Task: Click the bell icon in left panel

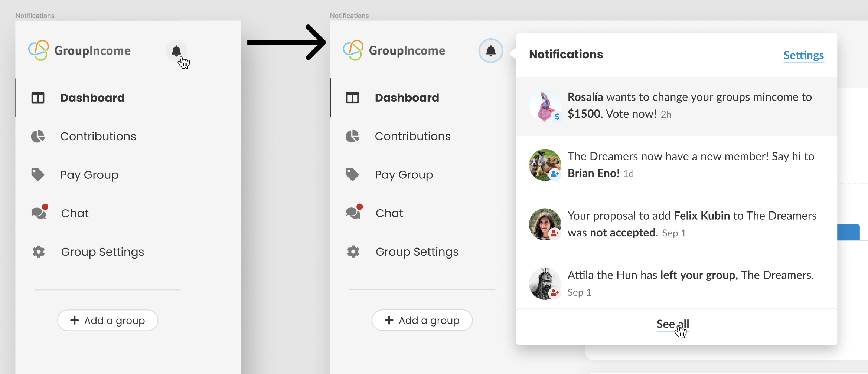Action: [176, 51]
